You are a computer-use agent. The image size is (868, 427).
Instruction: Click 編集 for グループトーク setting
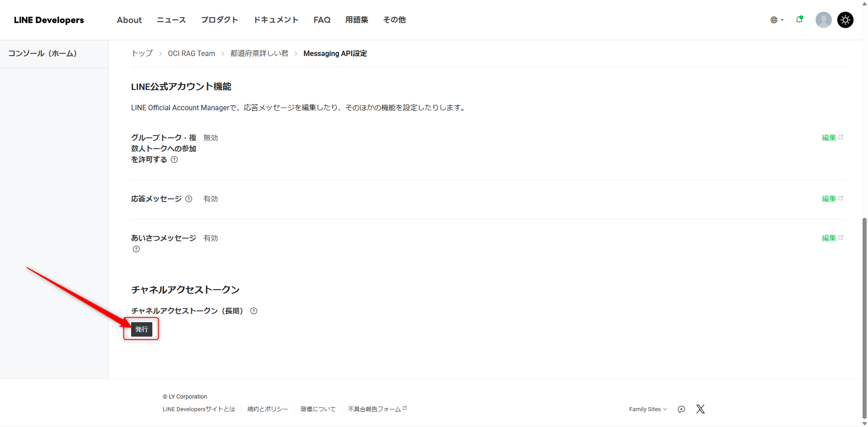tap(832, 138)
